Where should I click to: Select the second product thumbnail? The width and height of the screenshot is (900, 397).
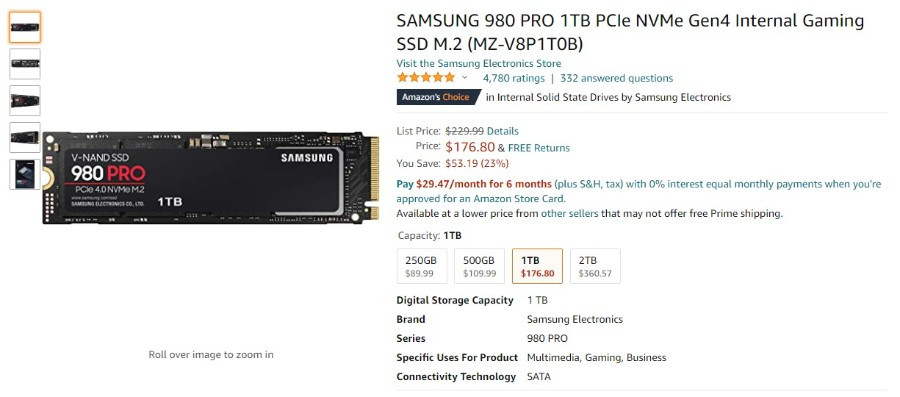[25, 64]
